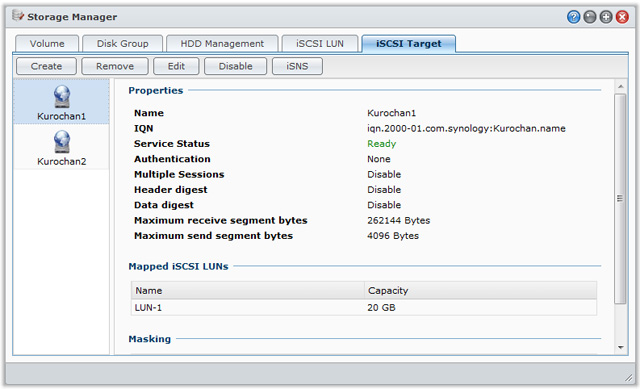Click the window resize grip corner

click(628, 378)
